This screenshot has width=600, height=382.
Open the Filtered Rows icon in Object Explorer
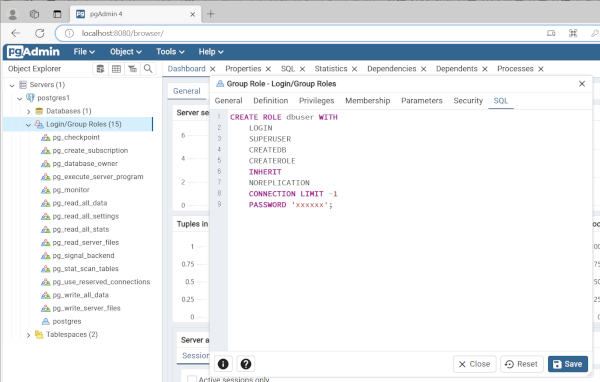coord(132,69)
